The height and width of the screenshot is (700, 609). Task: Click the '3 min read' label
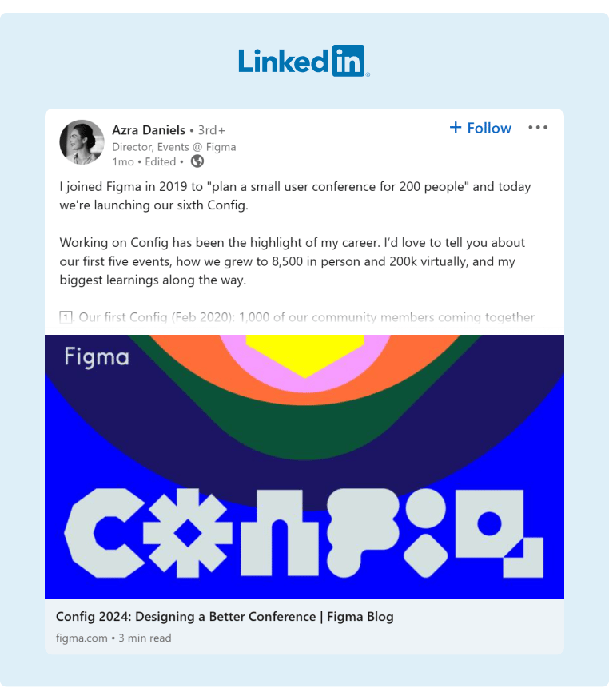[x=144, y=638]
